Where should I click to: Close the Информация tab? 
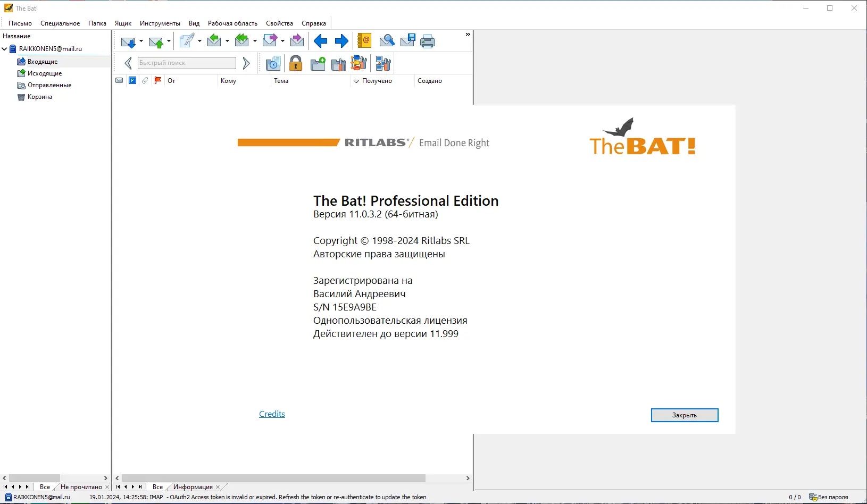tap(218, 487)
